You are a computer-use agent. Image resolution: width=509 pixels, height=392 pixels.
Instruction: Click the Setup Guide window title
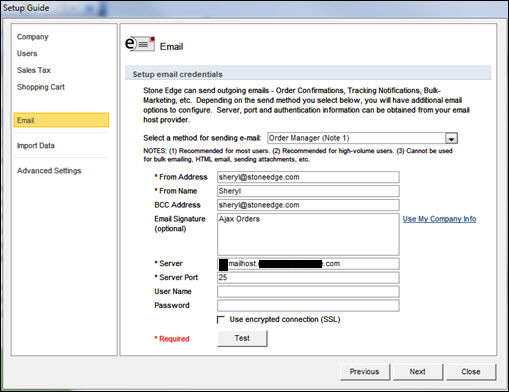26,8
